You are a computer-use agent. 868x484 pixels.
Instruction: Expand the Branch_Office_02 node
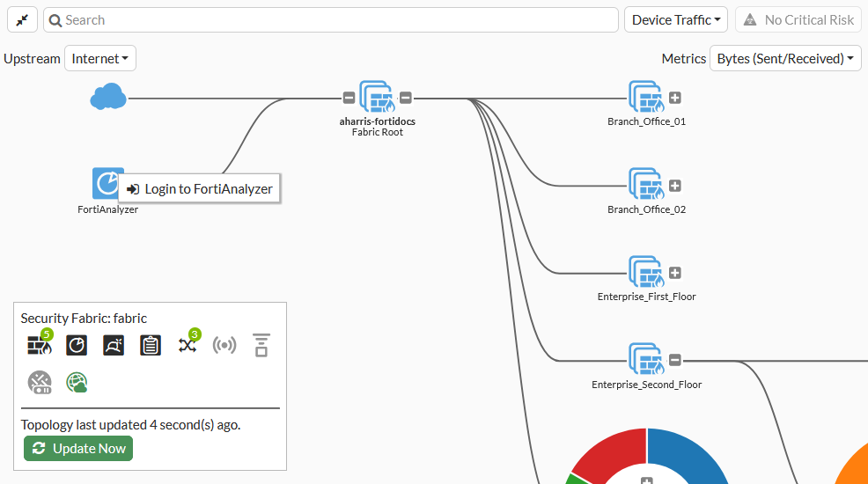[675, 186]
